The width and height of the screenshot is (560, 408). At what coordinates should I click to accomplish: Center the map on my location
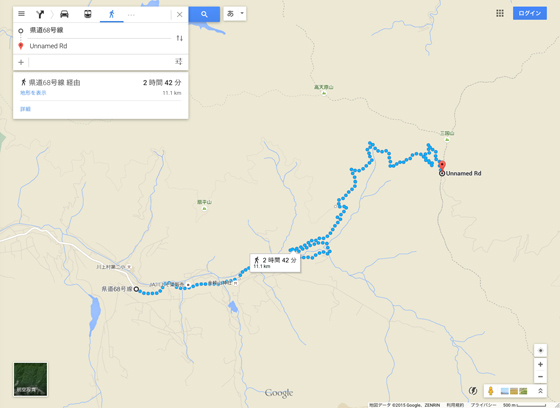tap(540, 350)
